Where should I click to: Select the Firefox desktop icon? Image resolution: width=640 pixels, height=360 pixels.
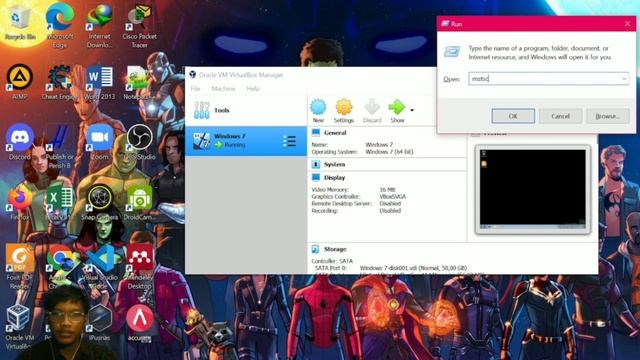(20, 202)
